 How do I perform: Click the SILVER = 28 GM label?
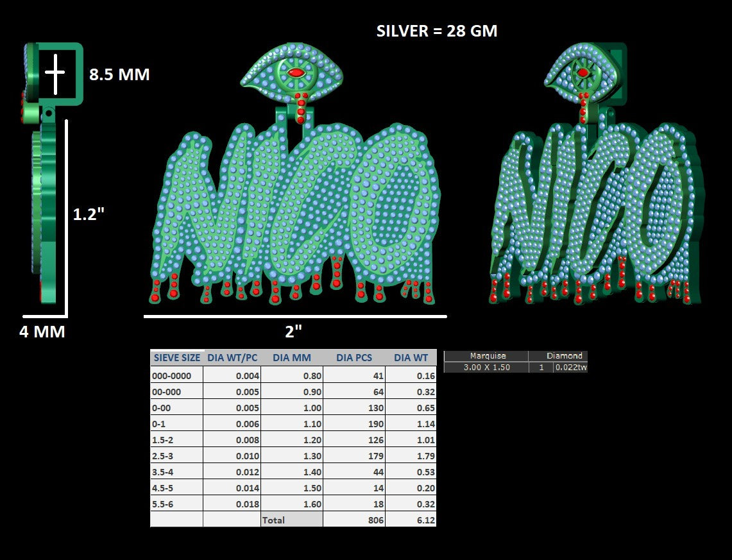coord(437,31)
